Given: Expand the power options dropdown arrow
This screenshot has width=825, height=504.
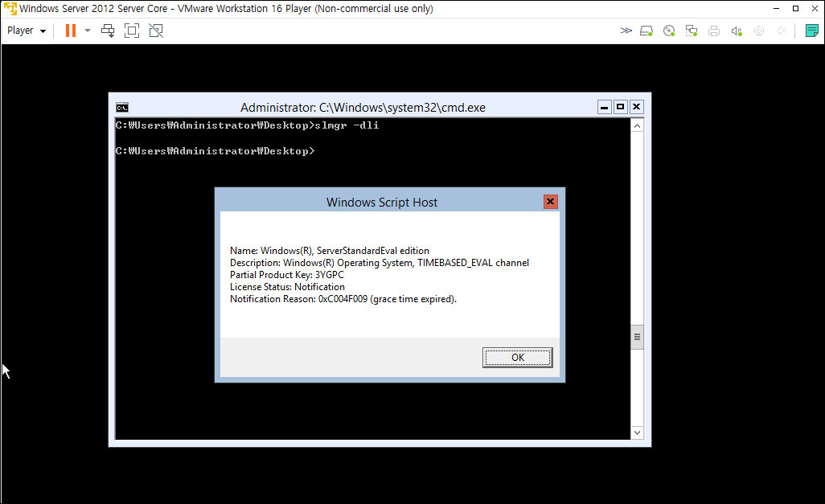Looking at the screenshot, I should click(88, 31).
